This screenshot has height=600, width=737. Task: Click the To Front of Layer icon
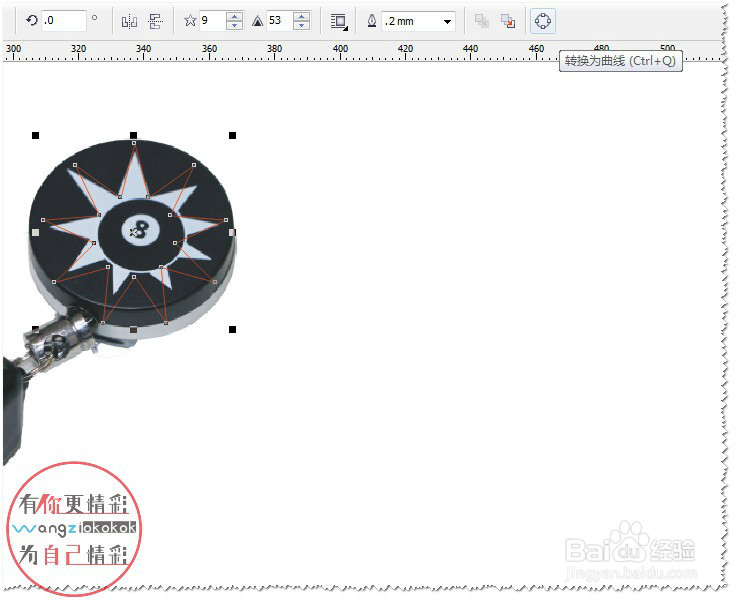[482, 21]
